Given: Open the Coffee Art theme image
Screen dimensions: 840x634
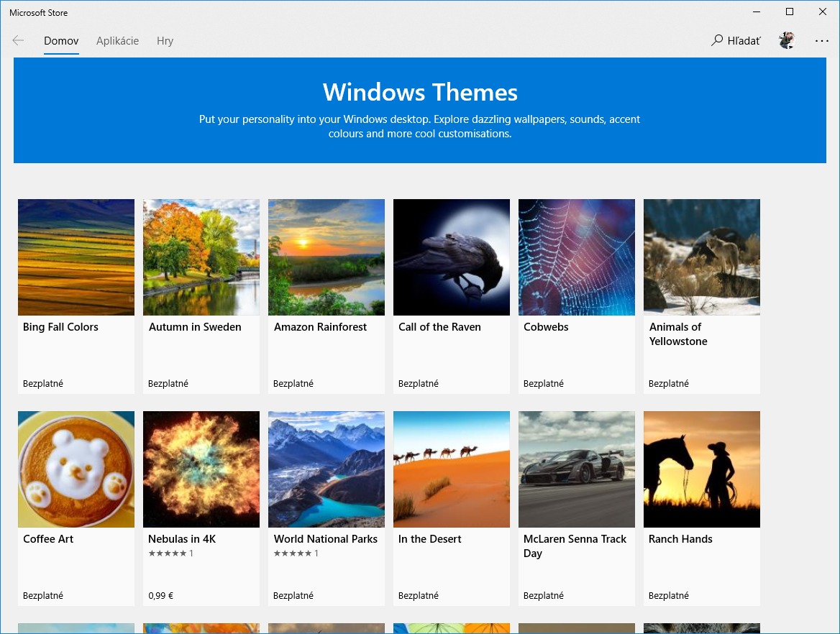Looking at the screenshot, I should point(76,469).
